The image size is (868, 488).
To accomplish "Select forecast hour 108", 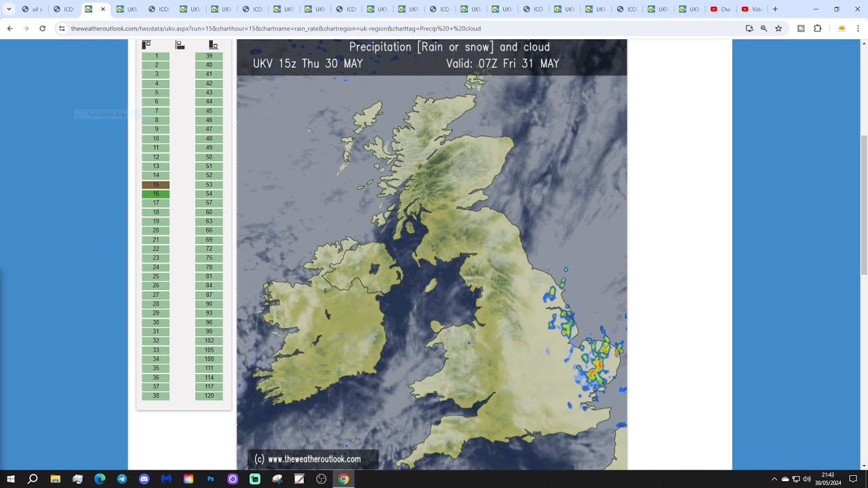I will (209, 359).
